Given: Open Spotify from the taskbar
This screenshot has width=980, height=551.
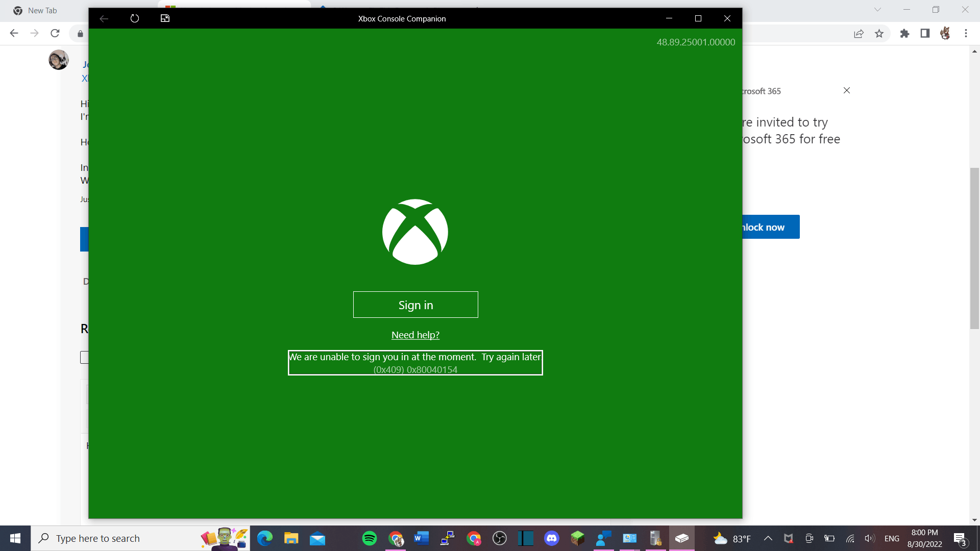Looking at the screenshot, I should [370, 538].
